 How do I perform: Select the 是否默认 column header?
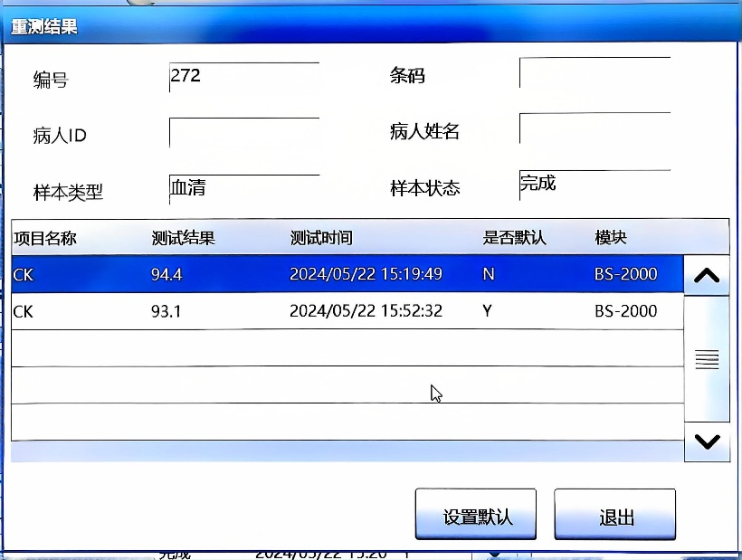click(514, 238)
